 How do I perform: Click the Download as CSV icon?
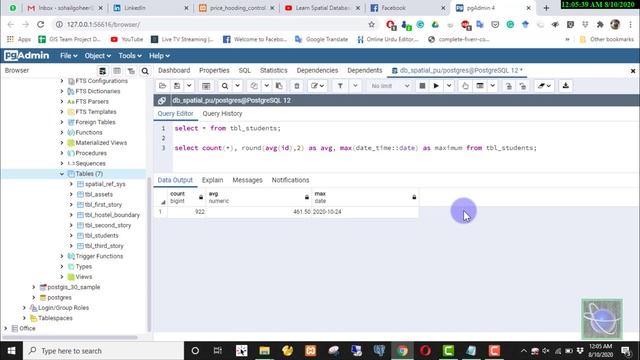(x=566, y=86)
